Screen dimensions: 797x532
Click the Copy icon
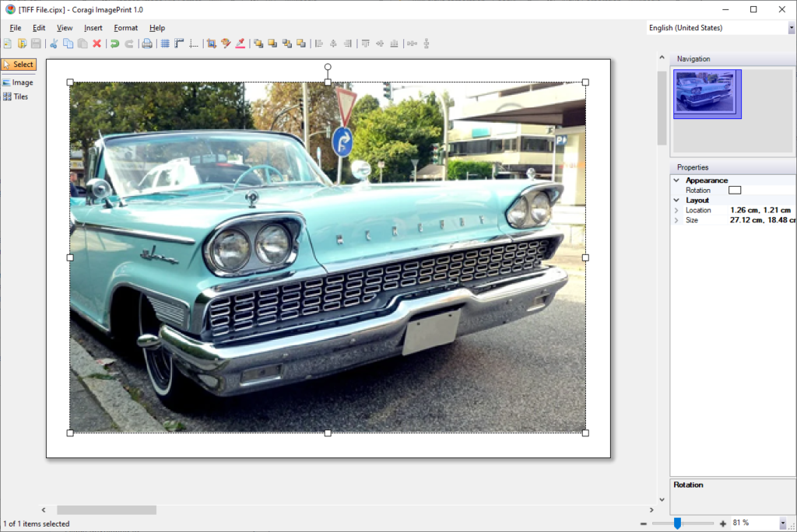68,44
